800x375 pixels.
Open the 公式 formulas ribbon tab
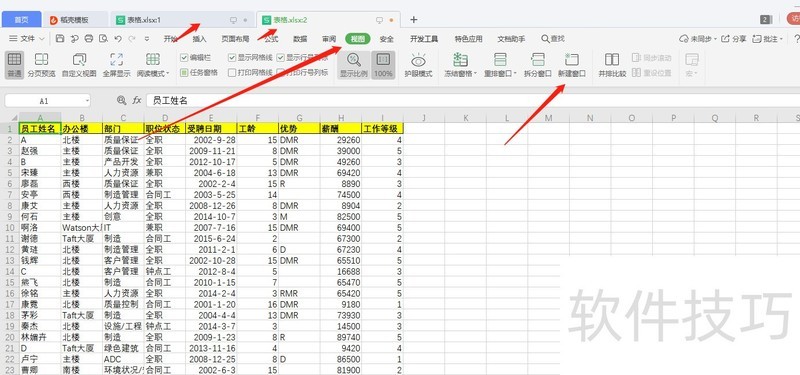(x=271, y=39)
